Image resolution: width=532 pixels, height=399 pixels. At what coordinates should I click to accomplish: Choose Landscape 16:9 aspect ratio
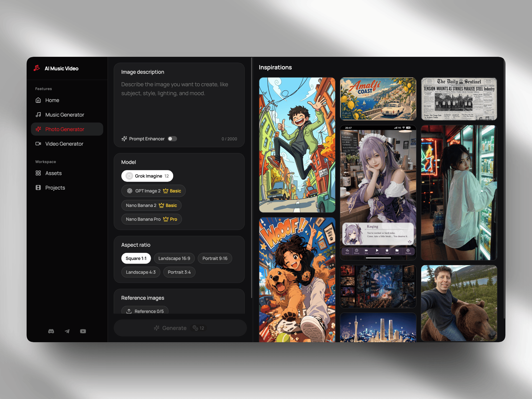coord(174,258)
